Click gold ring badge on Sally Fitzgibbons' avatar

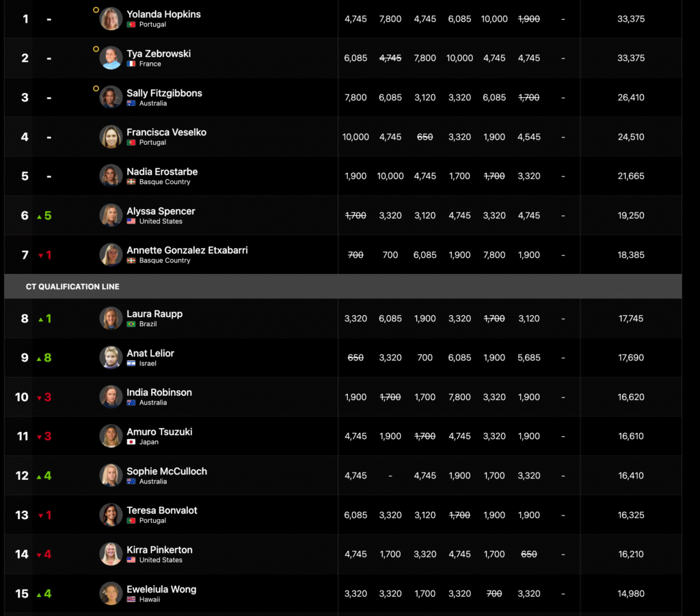[96, 89]
